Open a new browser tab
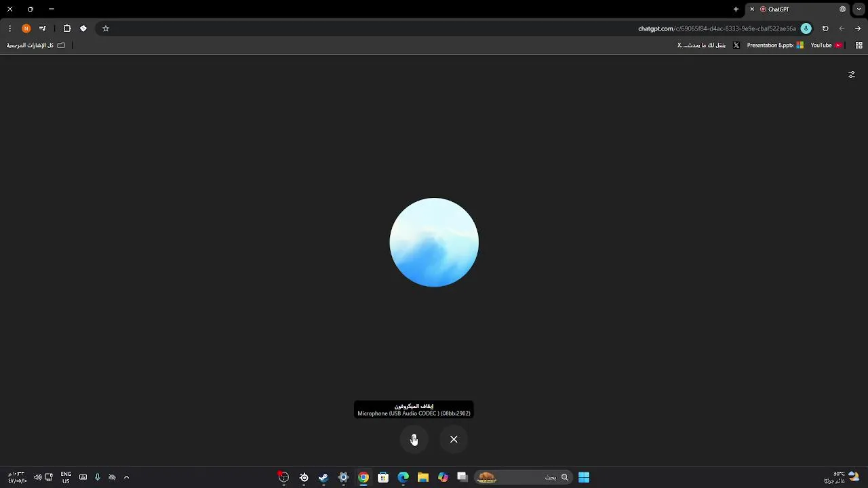The width and height of the screenshot is (868, 488). pyautogui.click(x=736, y=9)
